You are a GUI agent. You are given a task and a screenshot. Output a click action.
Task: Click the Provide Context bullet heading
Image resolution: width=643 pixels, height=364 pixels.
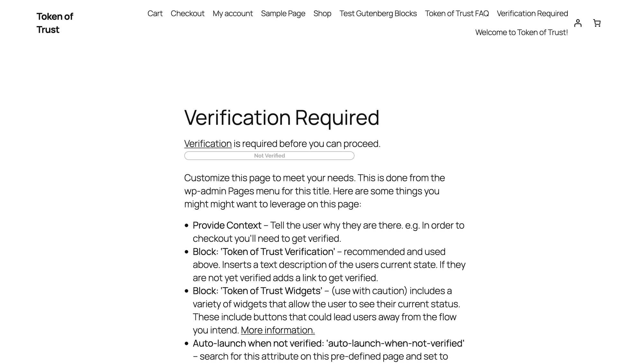coord(227,225)
